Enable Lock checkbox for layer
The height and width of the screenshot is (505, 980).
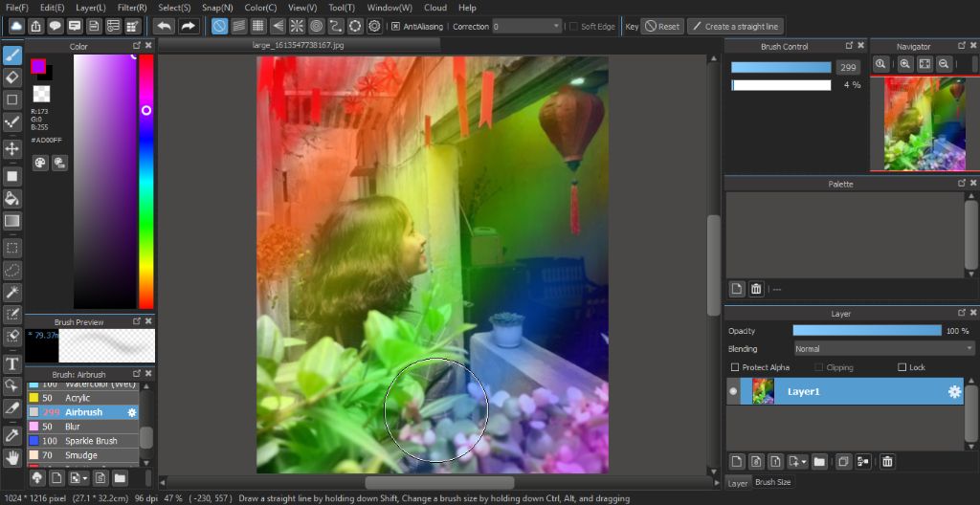[x=902, y=367]
